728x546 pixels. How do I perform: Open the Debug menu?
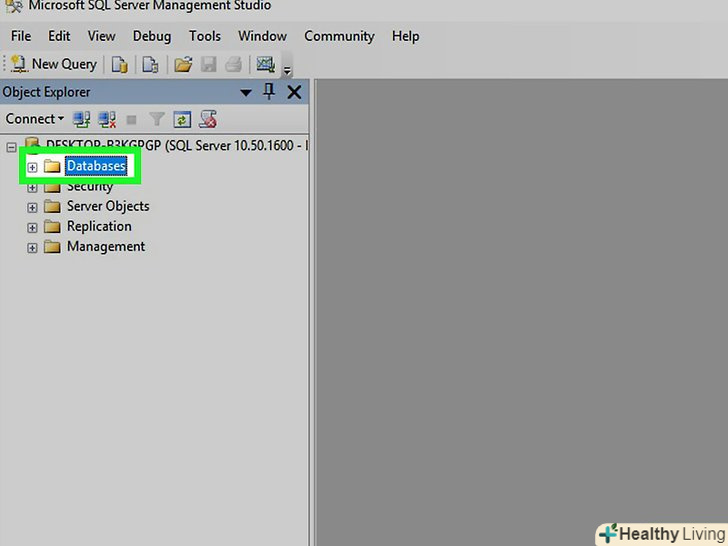coord(152,36)
